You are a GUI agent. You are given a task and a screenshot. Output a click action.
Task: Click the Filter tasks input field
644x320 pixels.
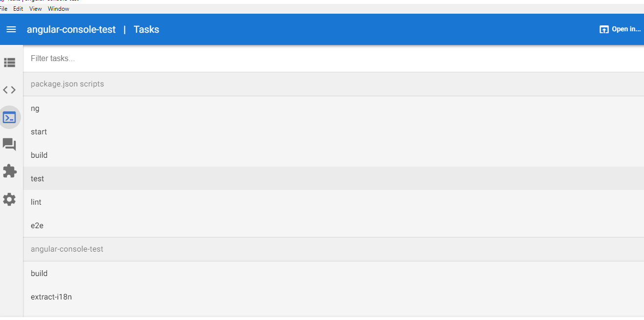[x=333, y=59]
